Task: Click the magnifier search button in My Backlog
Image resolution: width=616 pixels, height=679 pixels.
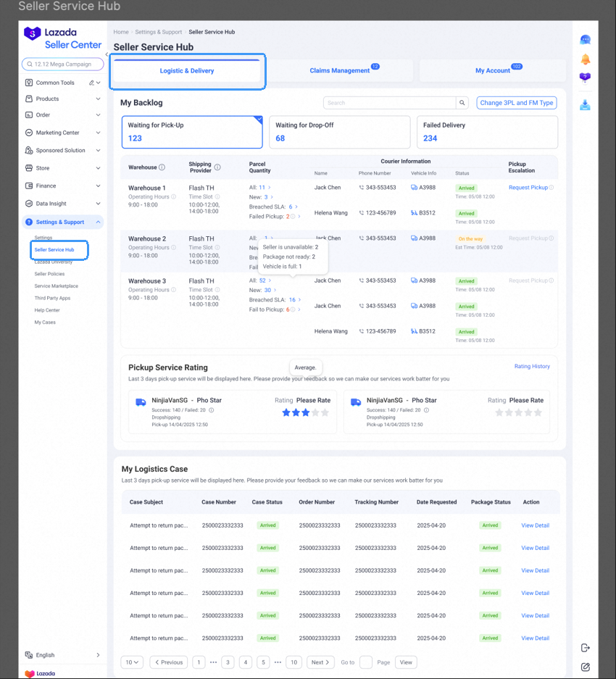Action: (x=462, y=103)
